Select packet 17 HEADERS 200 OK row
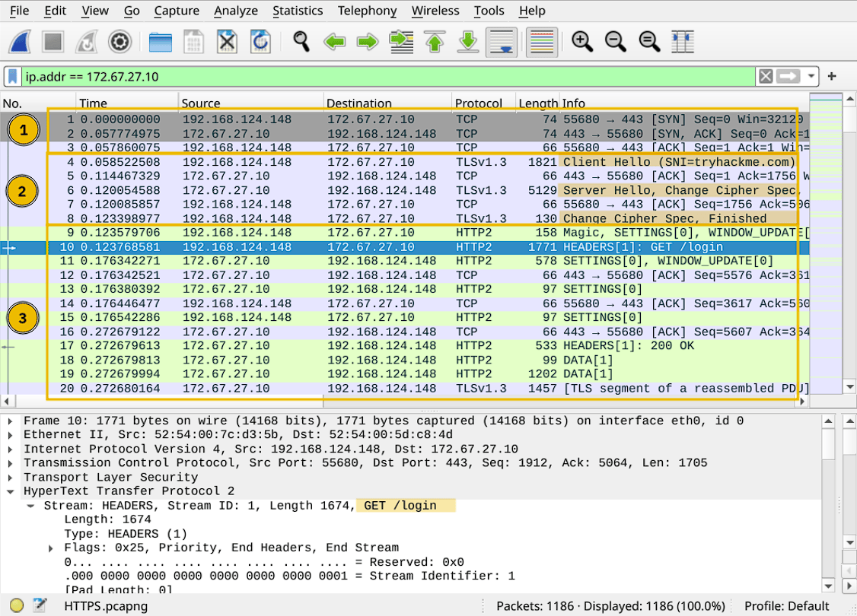Image resolution: width=857 pixels, height=616 pixels. coord(404,345)
